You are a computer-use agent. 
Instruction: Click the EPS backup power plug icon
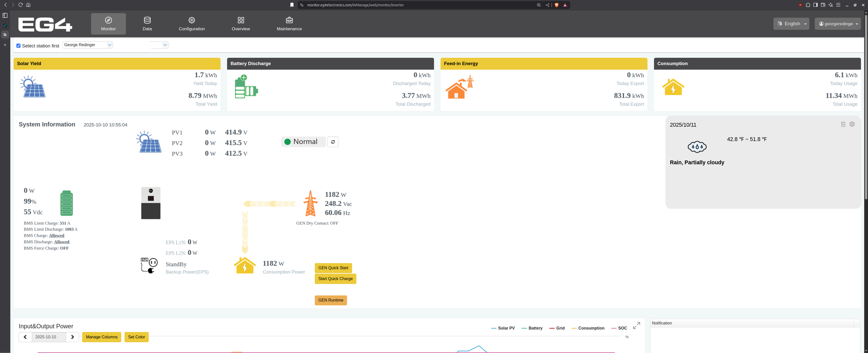149,265
